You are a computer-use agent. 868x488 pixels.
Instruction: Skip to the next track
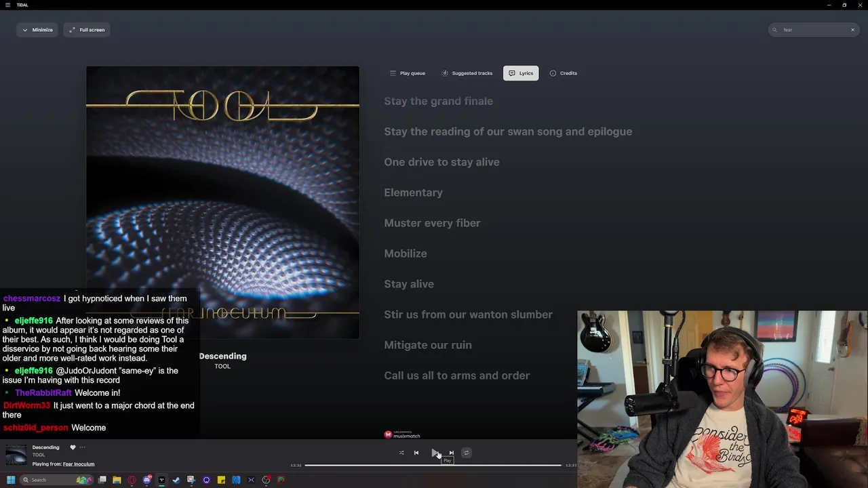coord(452,453)
